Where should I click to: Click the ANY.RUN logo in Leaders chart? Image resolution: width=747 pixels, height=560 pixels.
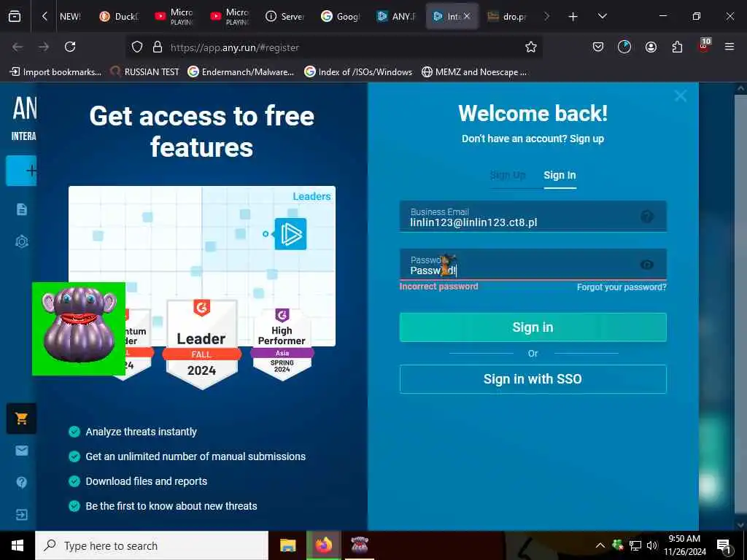(x=290, y=234)
